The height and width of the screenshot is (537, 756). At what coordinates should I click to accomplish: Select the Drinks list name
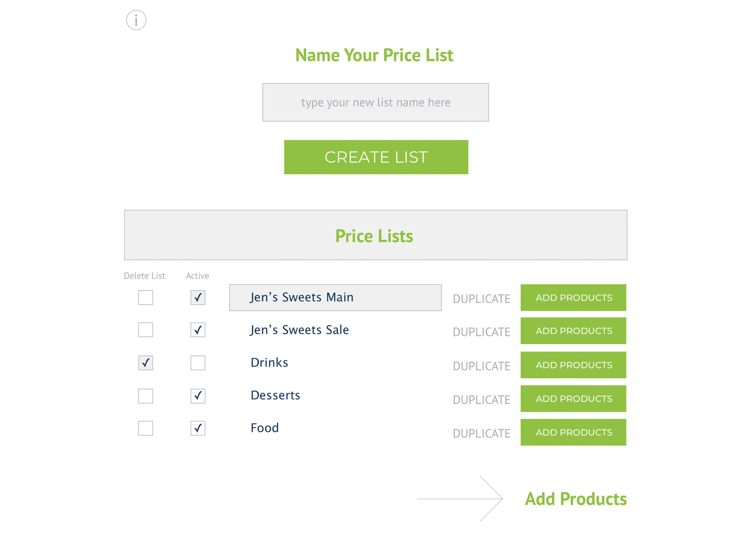tap(269, 363)
